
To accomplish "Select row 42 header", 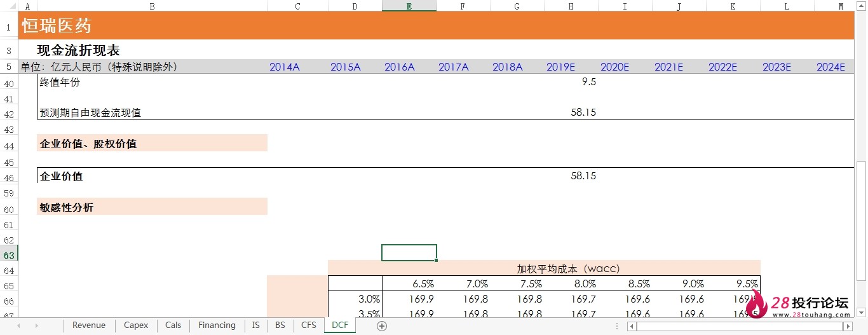I will (9, 114).
